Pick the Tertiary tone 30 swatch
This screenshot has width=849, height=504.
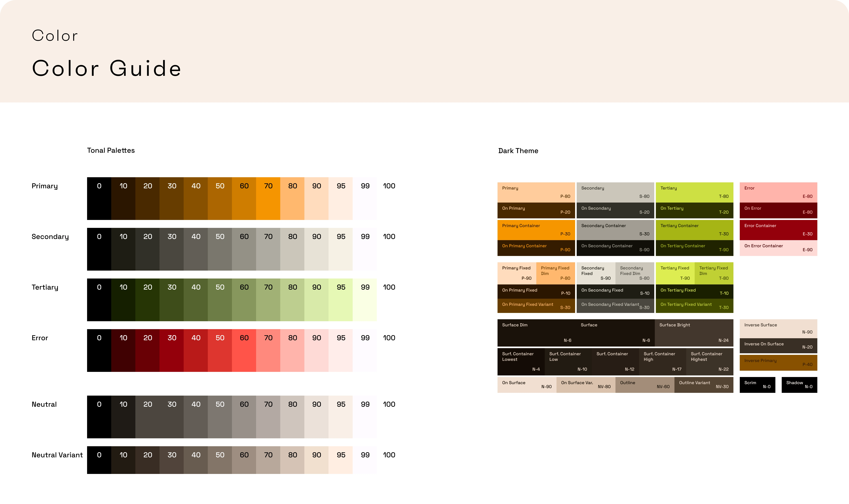[x=172, y=300]
